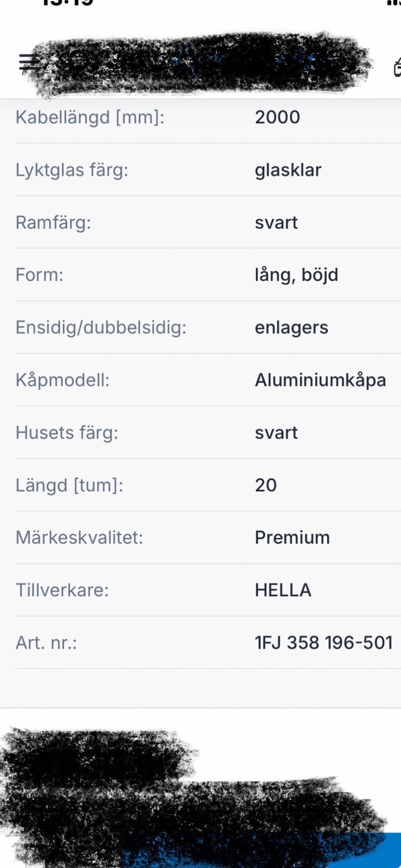The height and width of the screenshot is (868, 401).
Task: Select the lång, böjd form value
Action: [x=297, y=275]
